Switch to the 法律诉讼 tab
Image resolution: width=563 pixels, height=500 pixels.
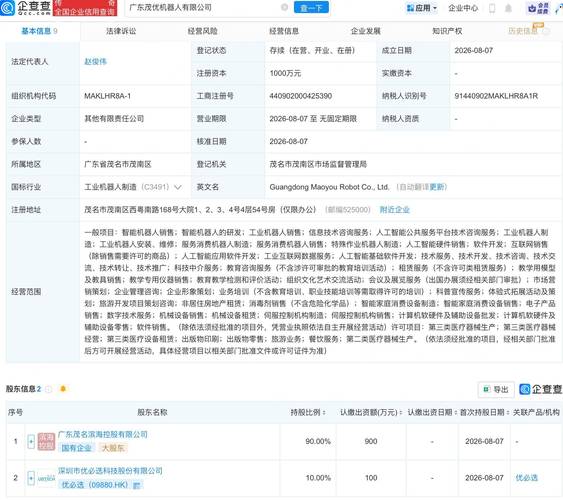(121, 31)
